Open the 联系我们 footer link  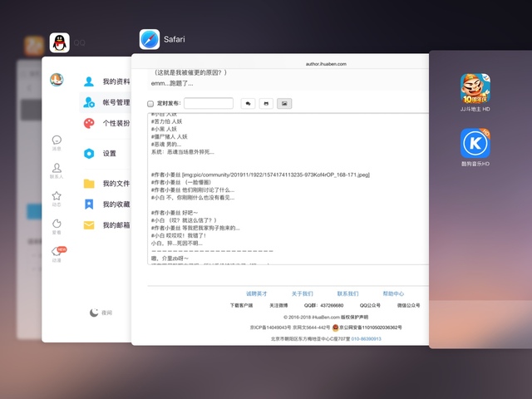coord(347,293)
